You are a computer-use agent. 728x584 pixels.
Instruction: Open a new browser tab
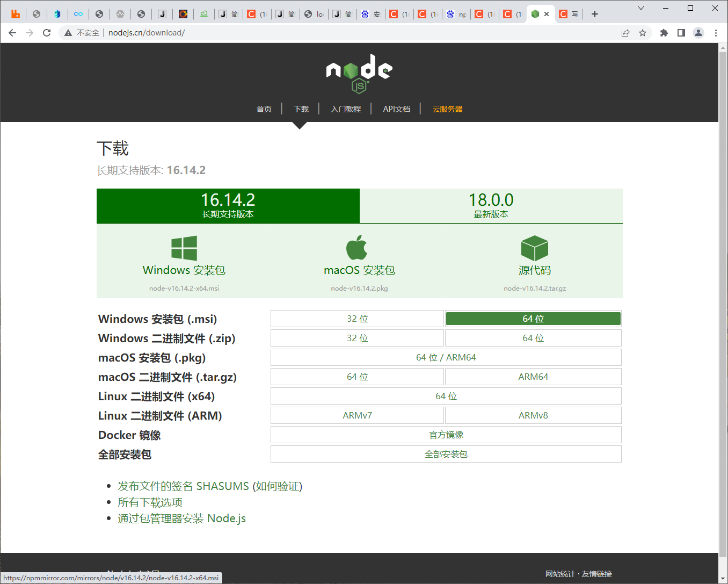pyautogui.click(x=595, y=14)
